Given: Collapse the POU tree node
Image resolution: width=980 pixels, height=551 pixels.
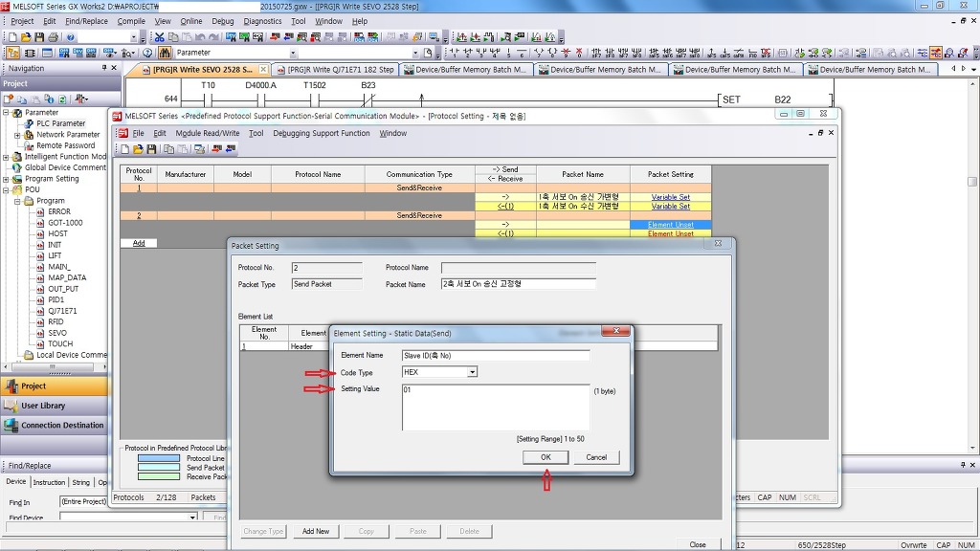Looking at the screenshot, I should (6, 189).
